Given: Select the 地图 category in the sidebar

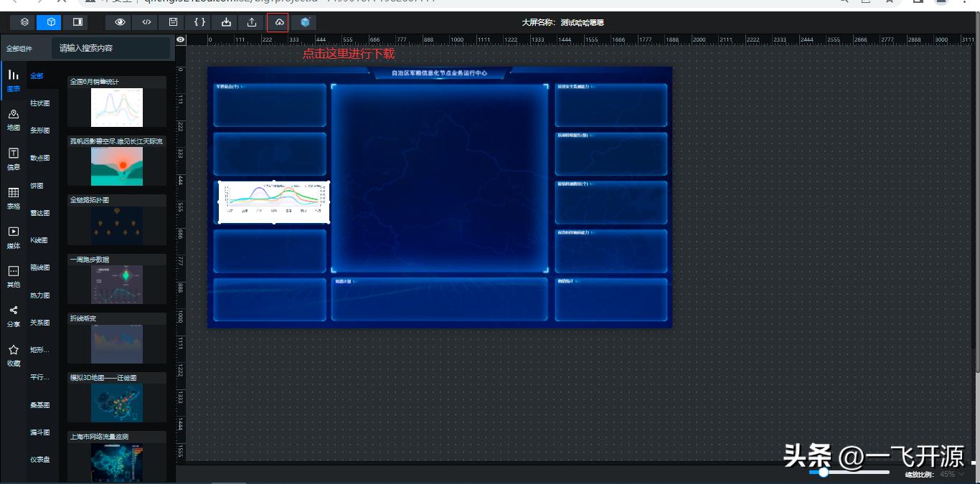Looking at the screenshot, I should click(13, 118).
